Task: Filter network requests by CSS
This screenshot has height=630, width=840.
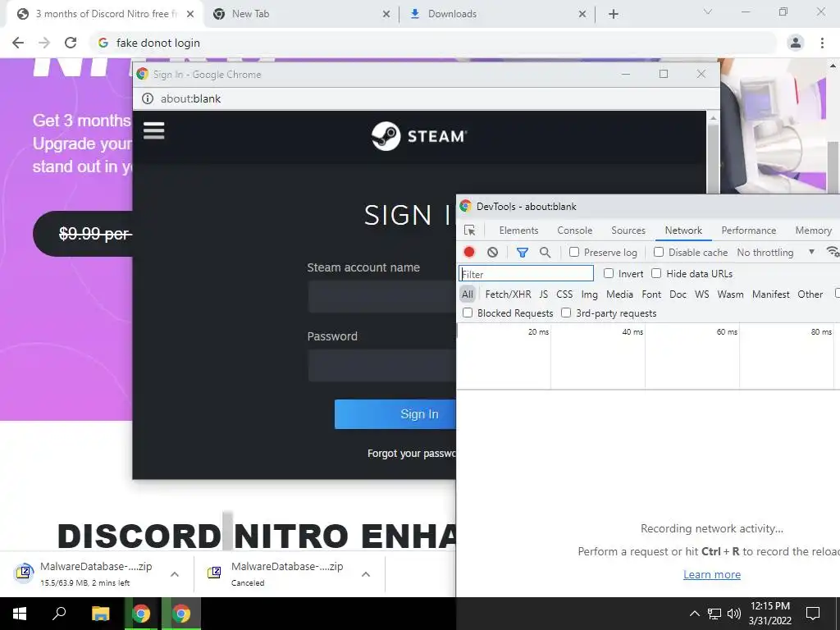Action: click(564, 294)
